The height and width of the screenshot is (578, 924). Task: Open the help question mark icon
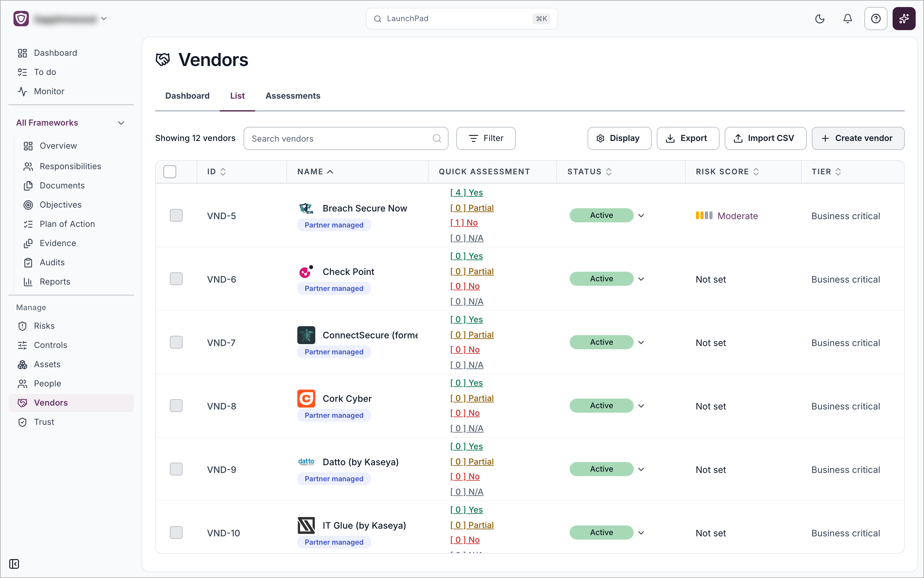(875, 19)
